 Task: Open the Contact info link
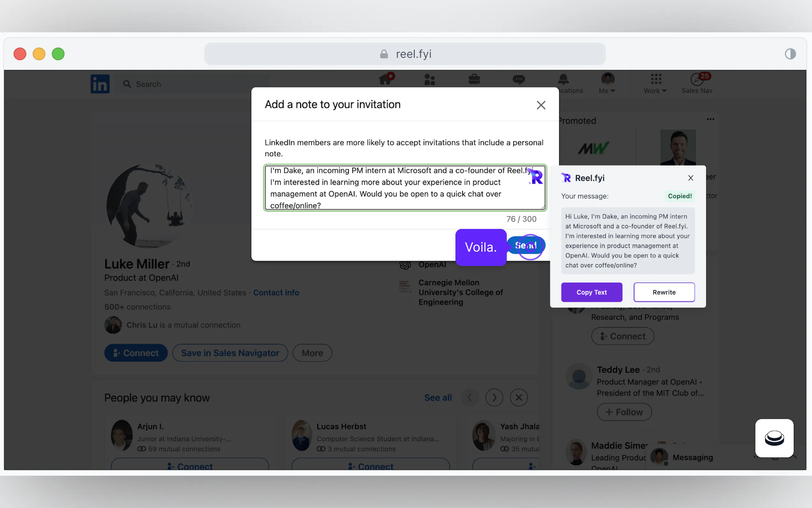(276, 292)
